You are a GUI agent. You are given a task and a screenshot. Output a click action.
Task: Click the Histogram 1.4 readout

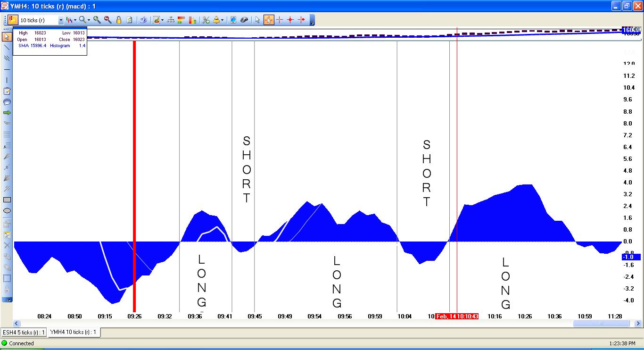point(68,46)
